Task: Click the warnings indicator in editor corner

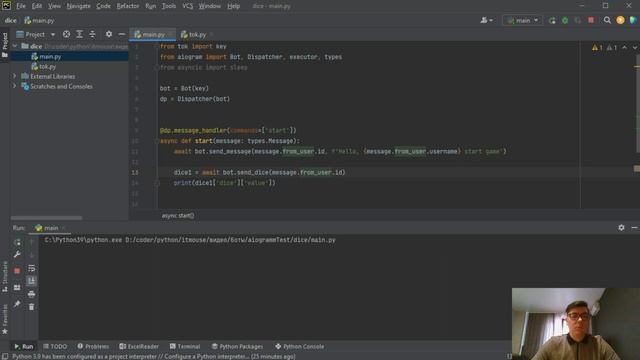Action: tap(604, 48)
